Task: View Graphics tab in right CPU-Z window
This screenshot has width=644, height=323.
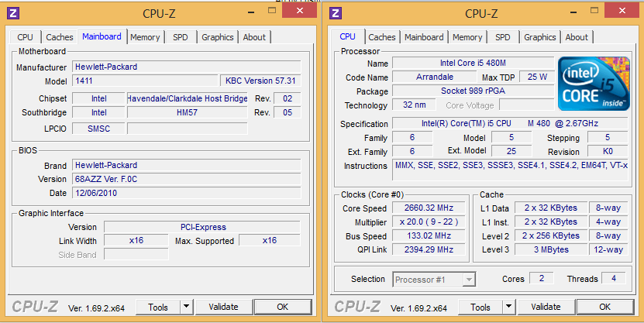Action: (540, 37)
